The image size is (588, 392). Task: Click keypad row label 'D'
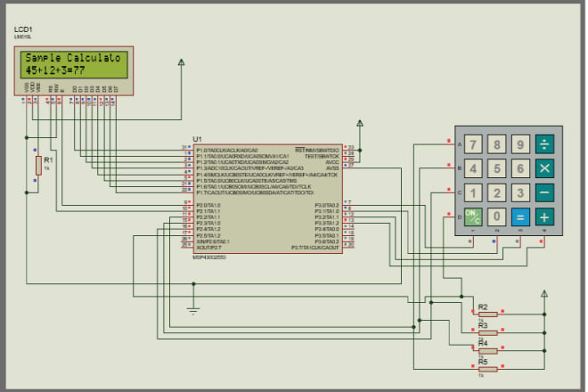(x=460, y=217)
